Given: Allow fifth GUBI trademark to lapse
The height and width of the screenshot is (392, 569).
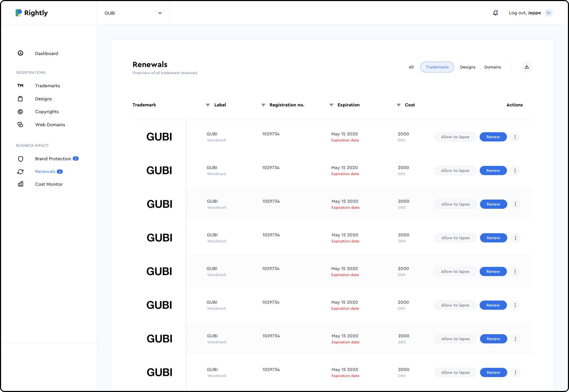Looking at the screenshot, I should click(x=455, y=271).
